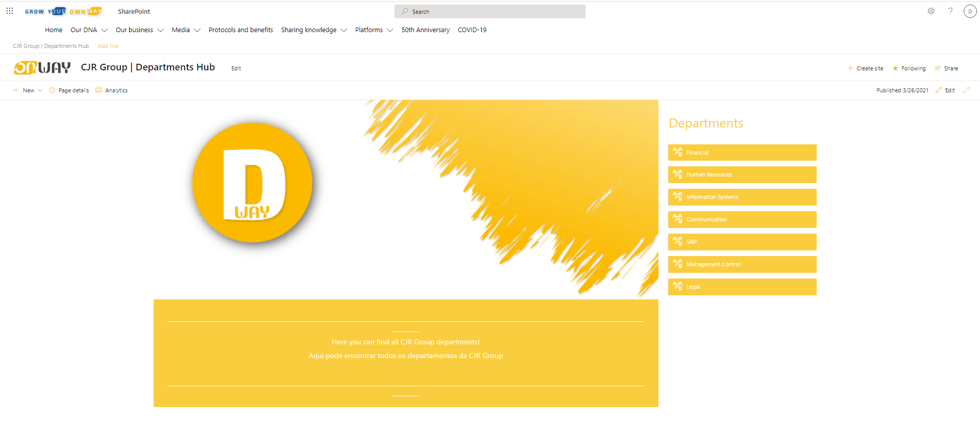The width and height of the screenshot is (980, 431).
Task: Click the Legal people icon
Action: click(x=677, y=287)
